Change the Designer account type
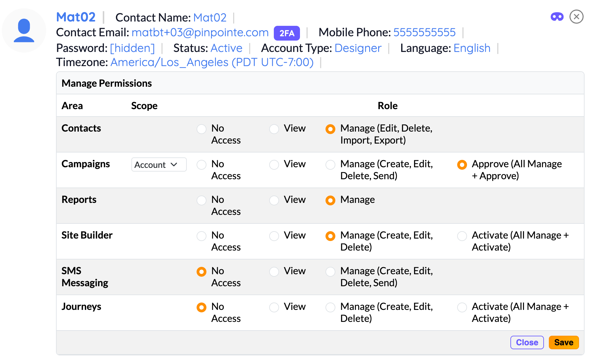 pyautogui.click(x=358, y=48)
